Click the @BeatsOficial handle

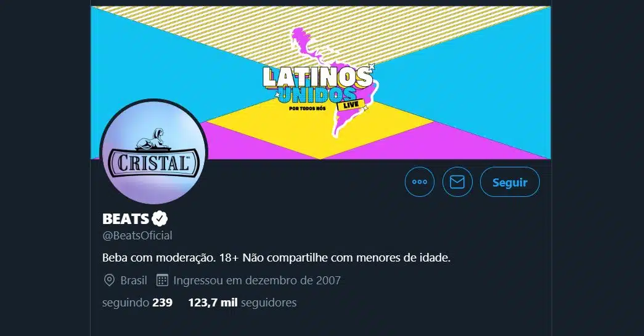coord(137,236)
